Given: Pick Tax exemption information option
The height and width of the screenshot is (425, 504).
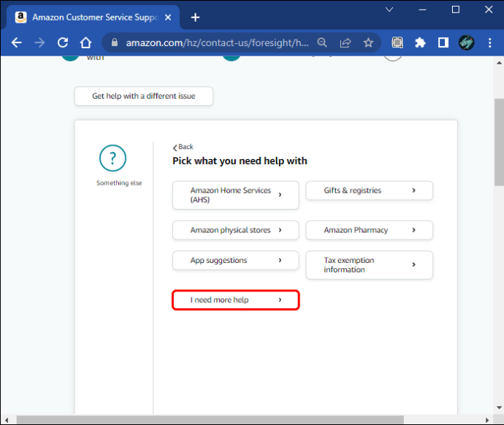Looking at the screenshot, I should click(x=370, y=264).
